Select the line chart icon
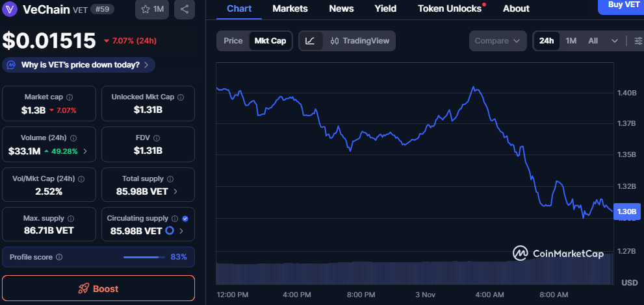 pyautogui.click(x=311, y=41)
